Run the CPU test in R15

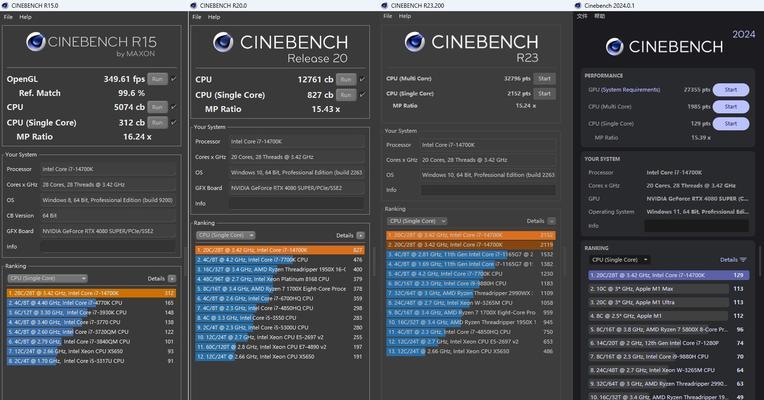point(157,107)
